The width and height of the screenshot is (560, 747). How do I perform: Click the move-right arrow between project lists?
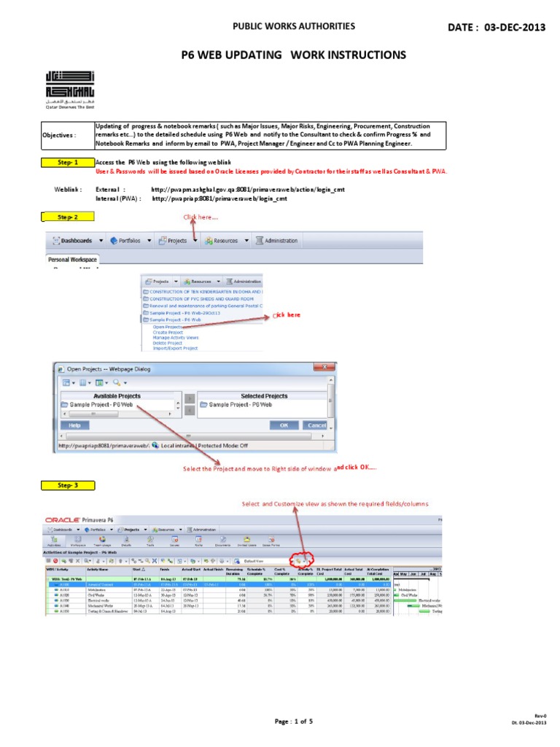[x=190, y=398]
